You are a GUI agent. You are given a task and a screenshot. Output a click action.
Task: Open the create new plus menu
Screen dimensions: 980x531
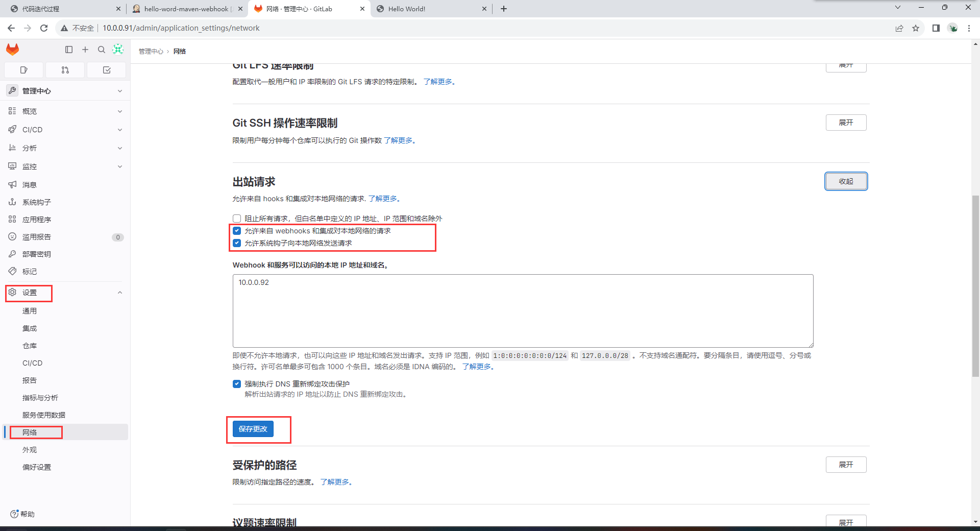tap(85, 50)
